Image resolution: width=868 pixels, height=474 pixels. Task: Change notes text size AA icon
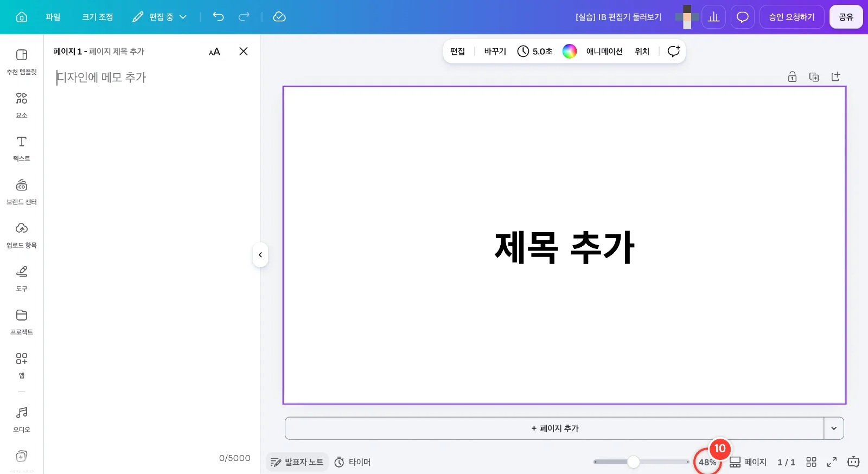214,52
